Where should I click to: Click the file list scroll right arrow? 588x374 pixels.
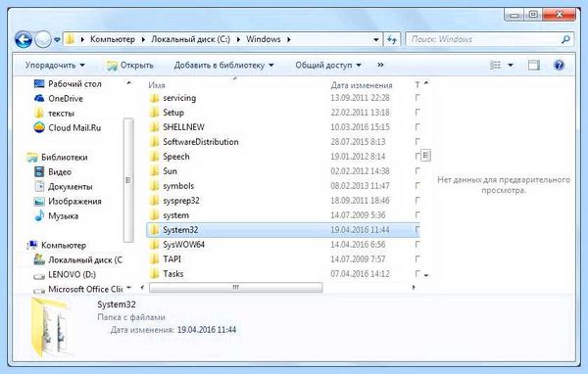(414, 288)
